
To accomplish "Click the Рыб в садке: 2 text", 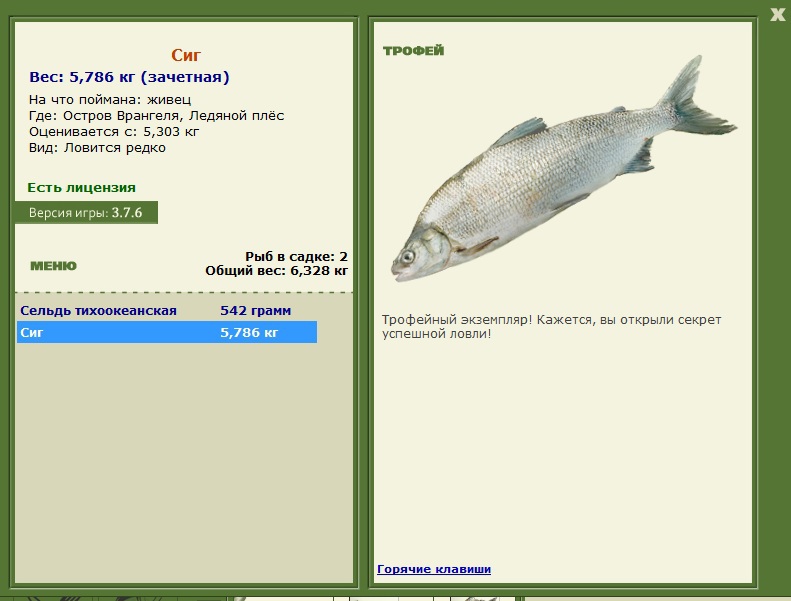I will pyautogui.click(x=297, y=256).
